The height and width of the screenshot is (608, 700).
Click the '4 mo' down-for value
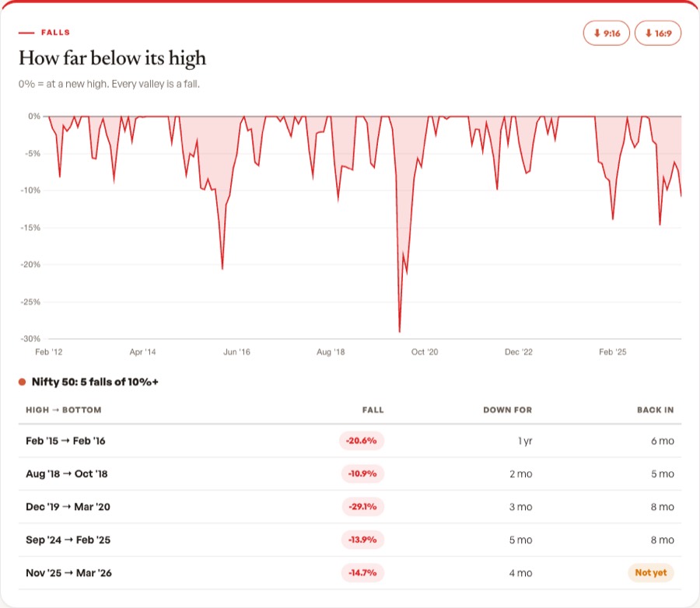click(x=520, y=573)
